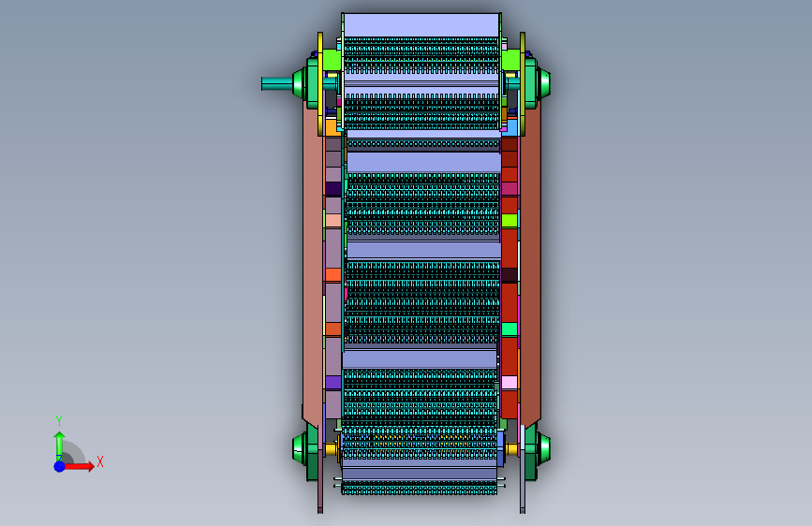The height and width of the screenshot is (526, 812).
Task: Select the purple block on left chain
Action: (x=333, y=383)
